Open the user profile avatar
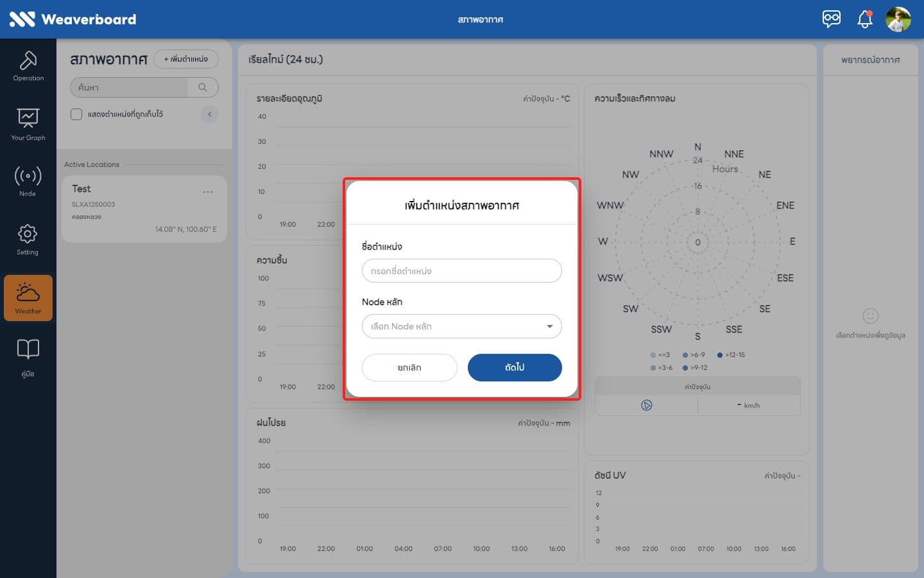This screenshot has height=578, width=924. click(898, 19)
